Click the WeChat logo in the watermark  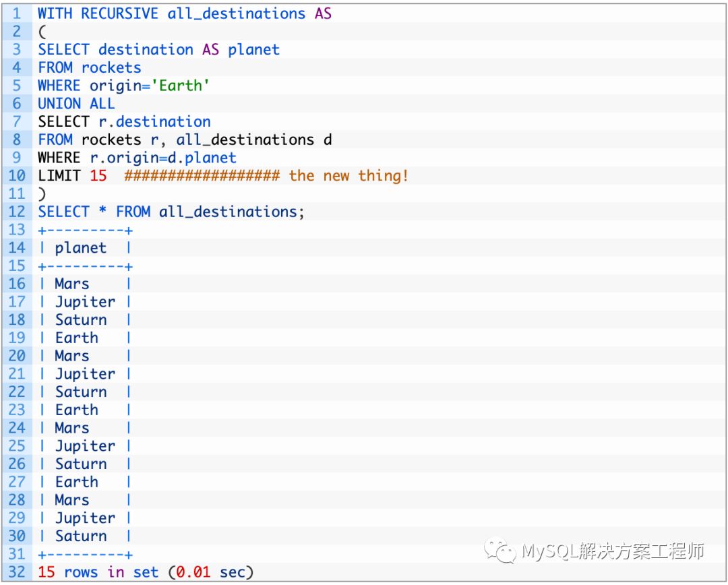click(503, 551)
